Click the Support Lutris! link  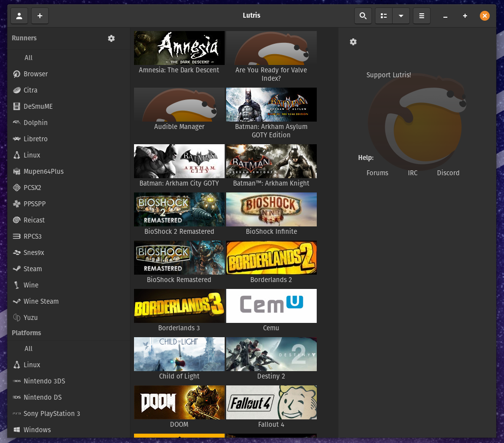point(389,75)
